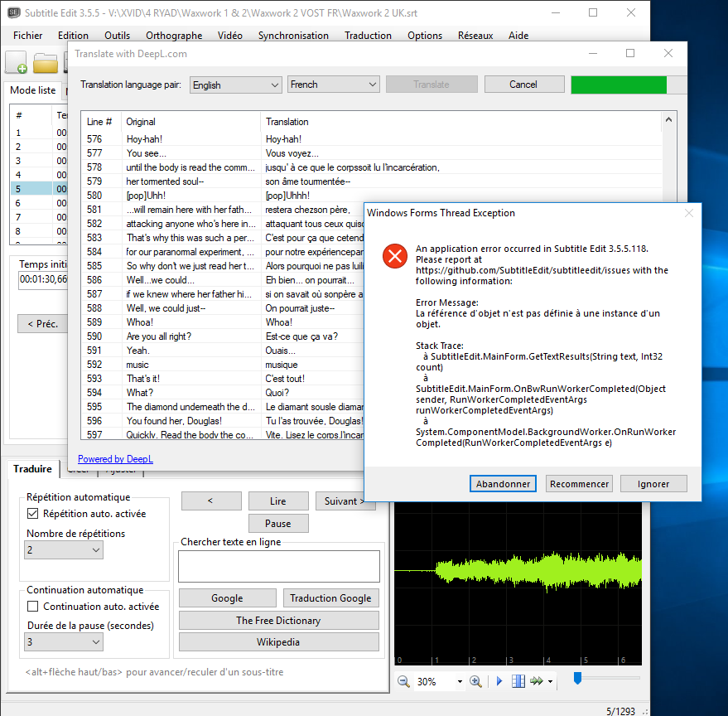Viewport: 728px width, 716px height.
Task: Click the Recommencer button
Action: click(579, 484)
